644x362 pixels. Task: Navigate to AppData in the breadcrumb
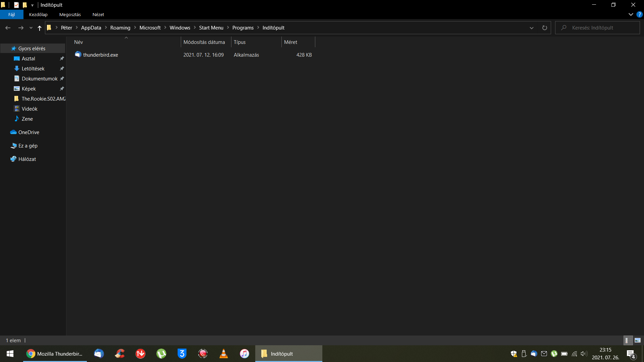click(x=91, y=28)
